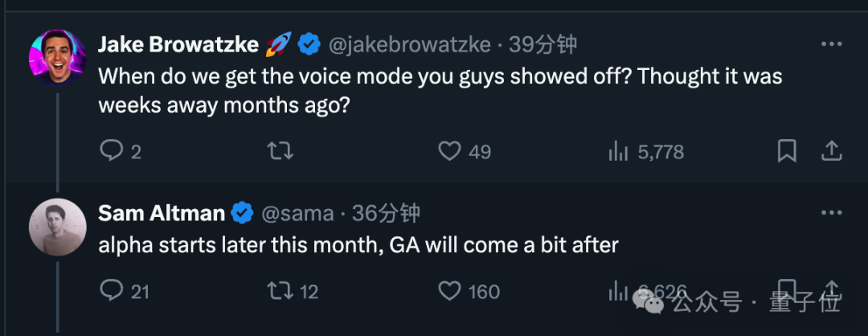View analytics on Jake Browatzke's tweet
868x336 pixels.
pos(618,150)
